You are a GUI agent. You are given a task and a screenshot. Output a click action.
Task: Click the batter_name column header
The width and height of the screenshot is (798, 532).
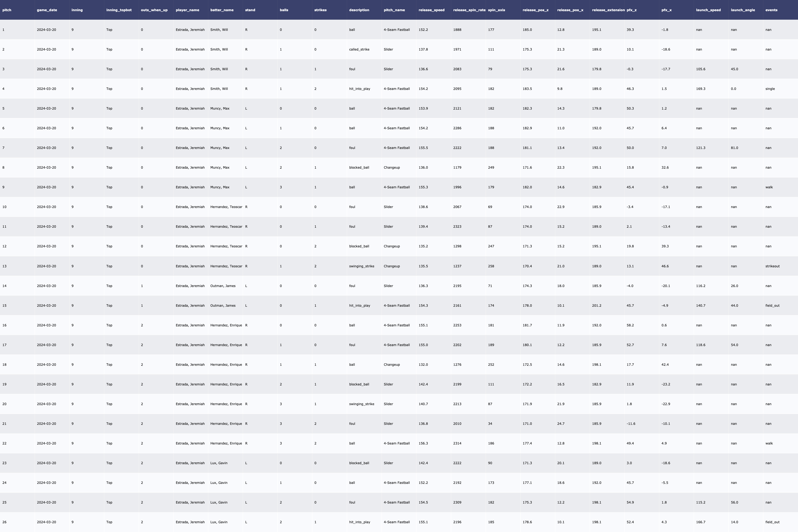222,10
